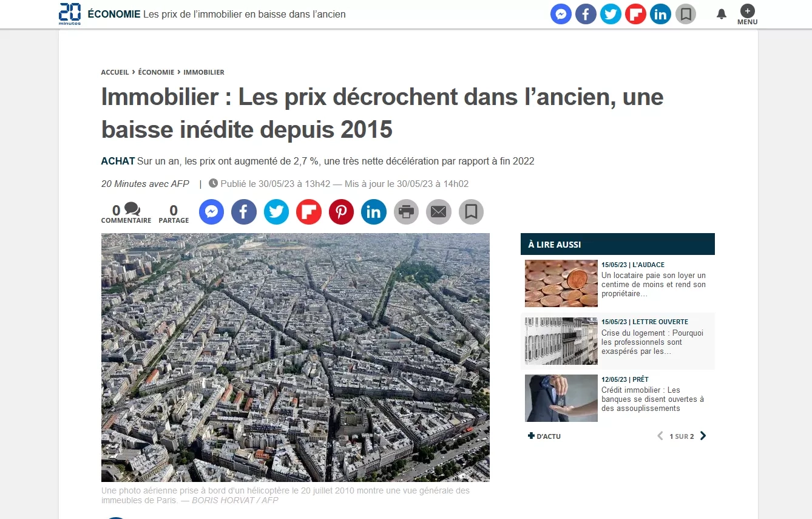The width and height of the screenshot is (812, 519).
Task: Go to the IMMOBILIER breadcrumb
Action: pos(204,72)
